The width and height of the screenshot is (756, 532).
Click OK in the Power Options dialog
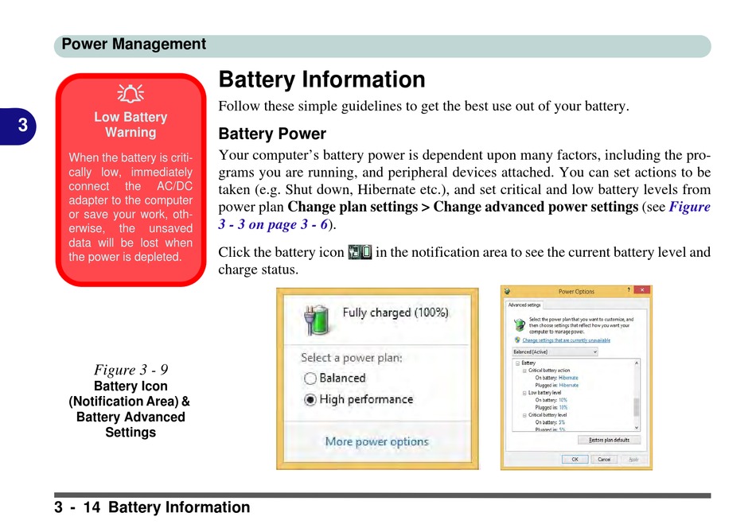click(575, 459)
